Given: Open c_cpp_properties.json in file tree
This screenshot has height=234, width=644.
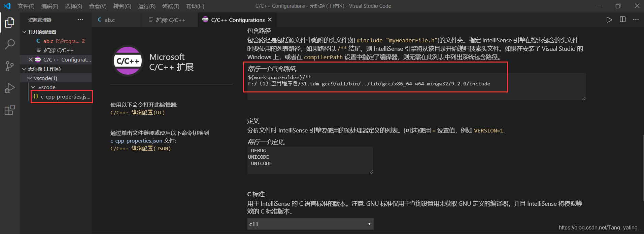Looking at the screenshot, I should 62,96.
